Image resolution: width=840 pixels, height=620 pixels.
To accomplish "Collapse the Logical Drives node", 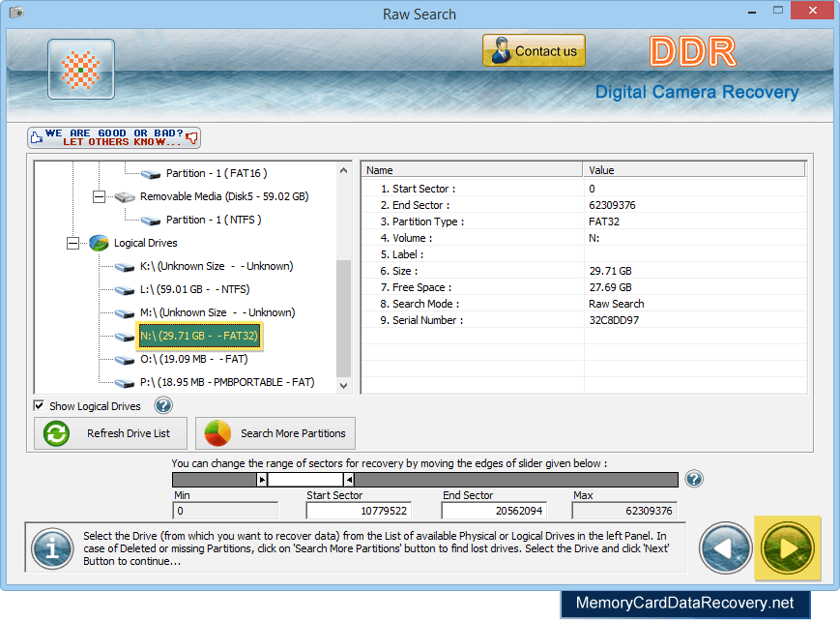I will (x=72, y=244).
